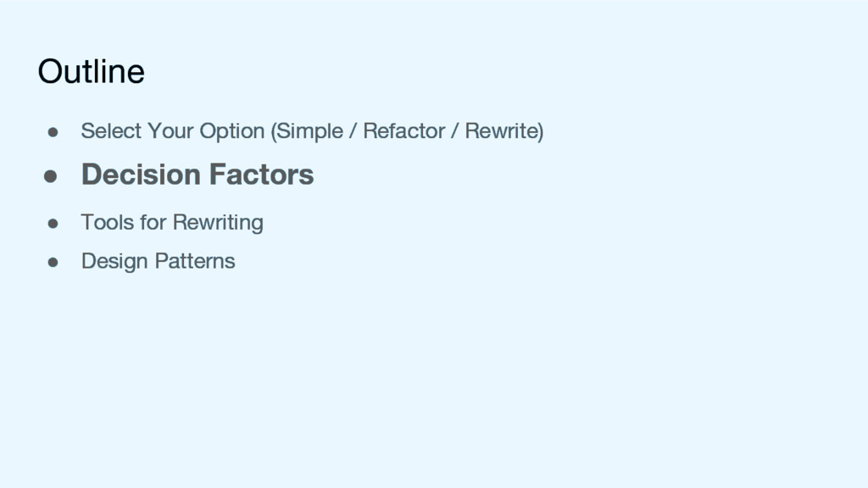Select the bullet dot beside "Design Patterns"
Viewport: 868px width, 488px height.
(52, 262)
